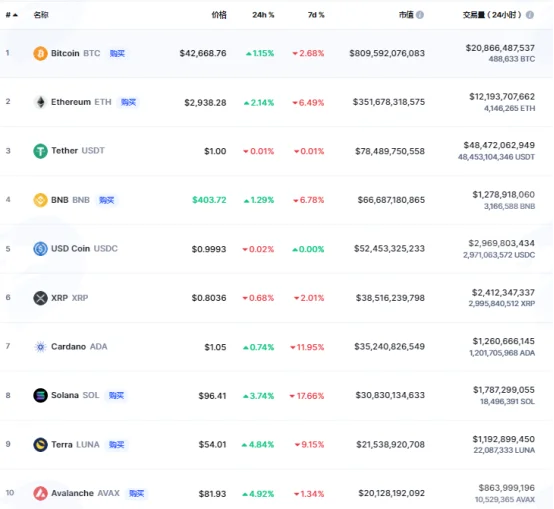Sort by rank using the # column arrow
This screenshot has width=554, height=509.
coord(12,15)
